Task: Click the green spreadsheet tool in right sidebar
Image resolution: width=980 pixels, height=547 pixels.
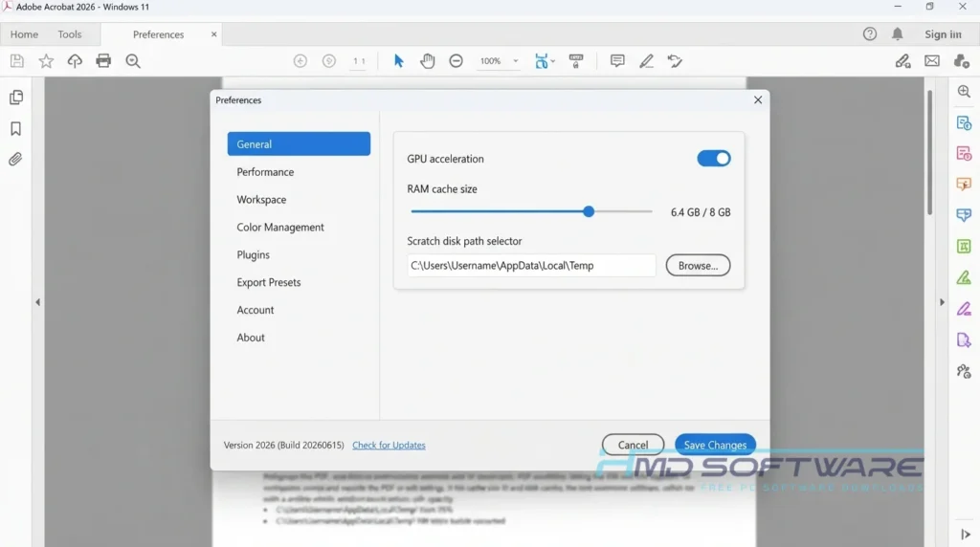Action: point(964,247)
